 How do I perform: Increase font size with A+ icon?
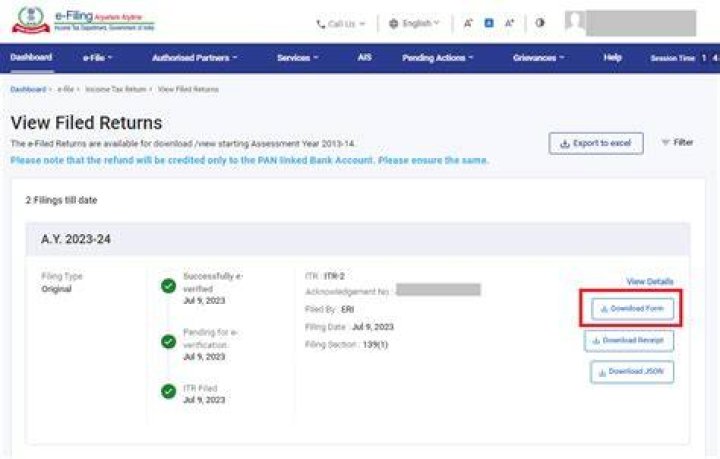pos(509,23)
